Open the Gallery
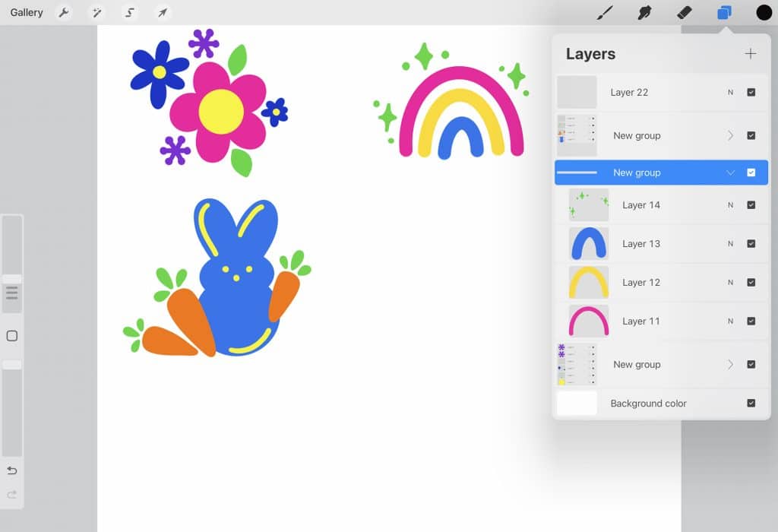The height and width of the screenshot is (532, 778). click(27, 12)
